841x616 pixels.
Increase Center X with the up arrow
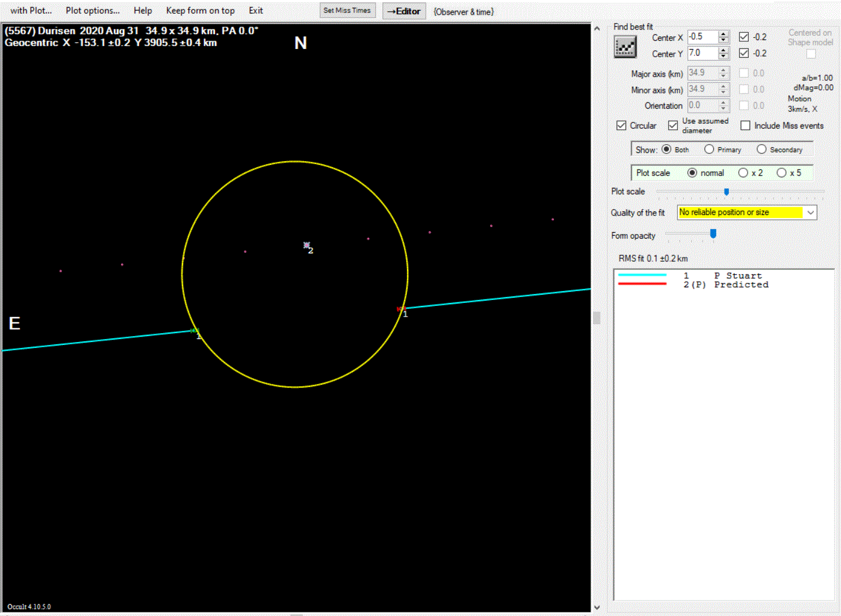tap(724, 34)
